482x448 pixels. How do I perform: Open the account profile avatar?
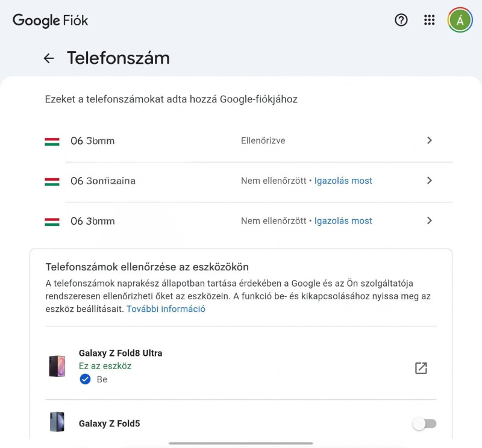tap(460, 20)
